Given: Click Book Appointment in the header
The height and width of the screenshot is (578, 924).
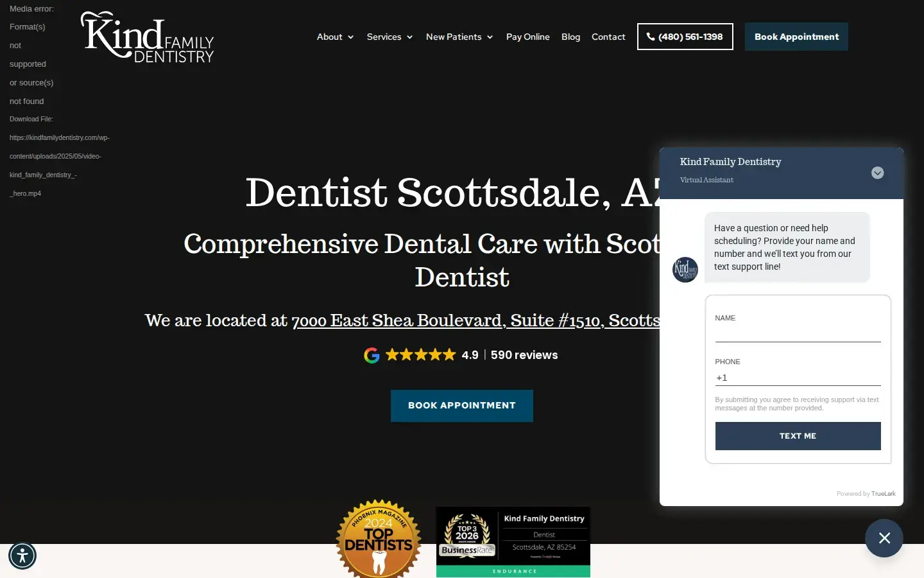Looking at the screenshot, I should coord(796,37).
